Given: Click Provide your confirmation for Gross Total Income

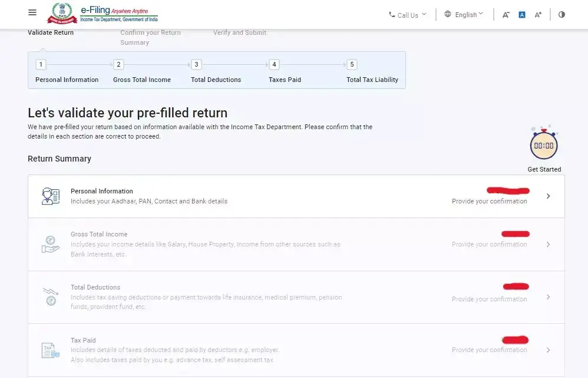Looking at the screenshot, I should 489,244.
